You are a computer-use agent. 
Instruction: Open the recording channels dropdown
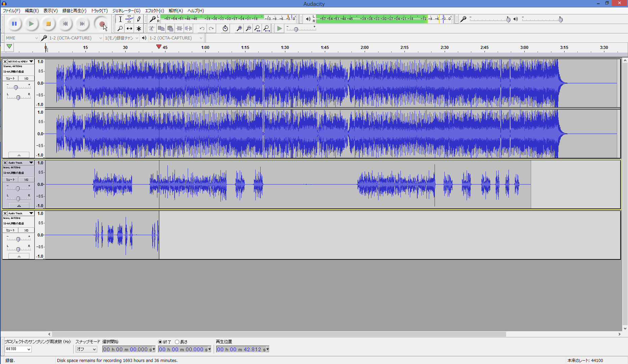tap(122, 38)
